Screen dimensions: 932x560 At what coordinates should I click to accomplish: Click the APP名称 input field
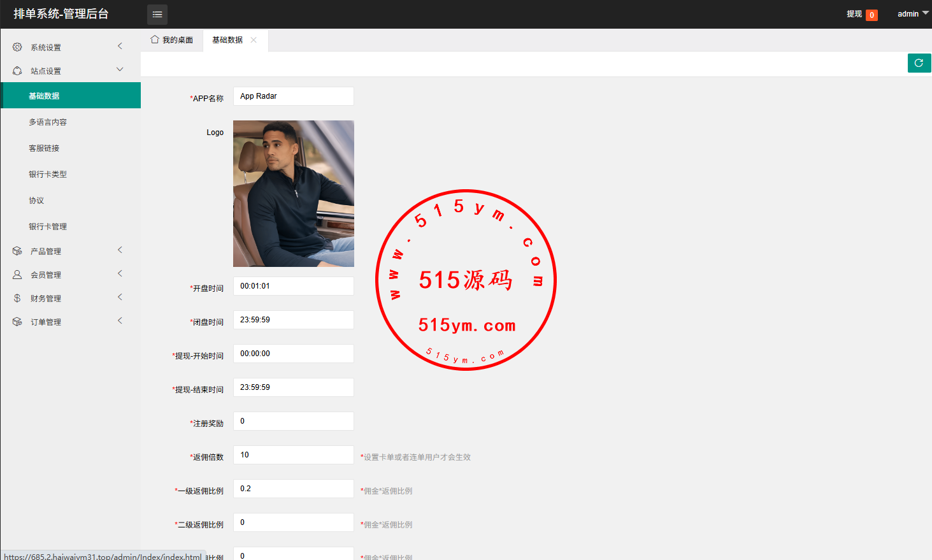[x=293, y=96]
